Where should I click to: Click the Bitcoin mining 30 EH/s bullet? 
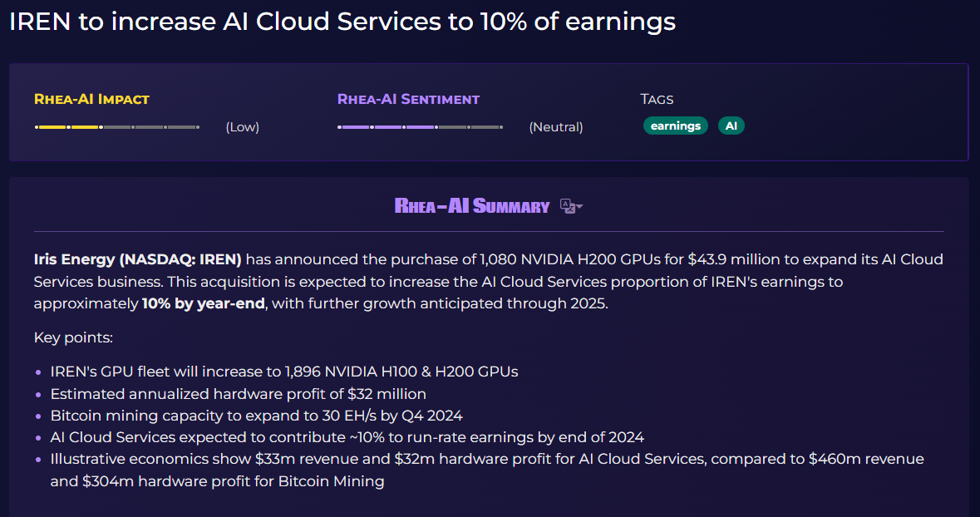pos(256,416)
